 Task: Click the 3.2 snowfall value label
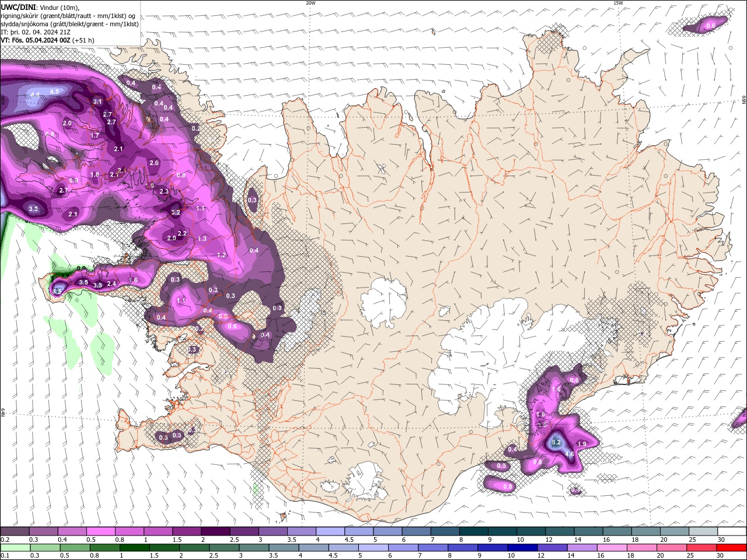tap(176, 213)
